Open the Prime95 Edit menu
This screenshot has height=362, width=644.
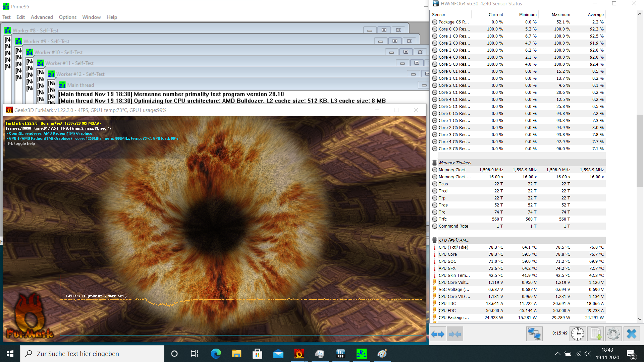point(21,17)
